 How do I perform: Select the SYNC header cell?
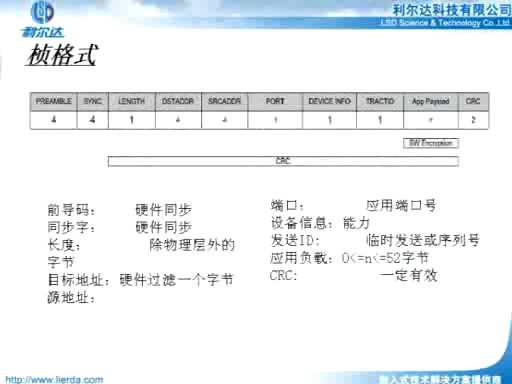point(93,101)
